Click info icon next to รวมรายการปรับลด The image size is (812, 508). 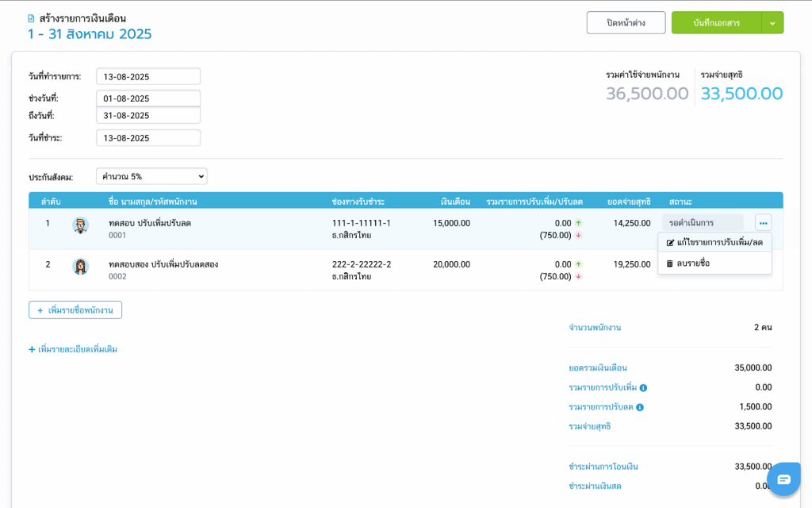[640, 407]
